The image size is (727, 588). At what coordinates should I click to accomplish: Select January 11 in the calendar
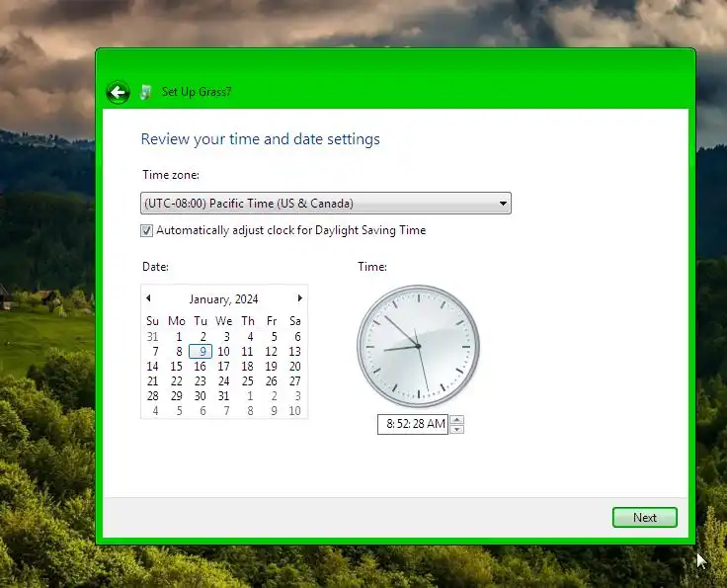click(248, 352)
